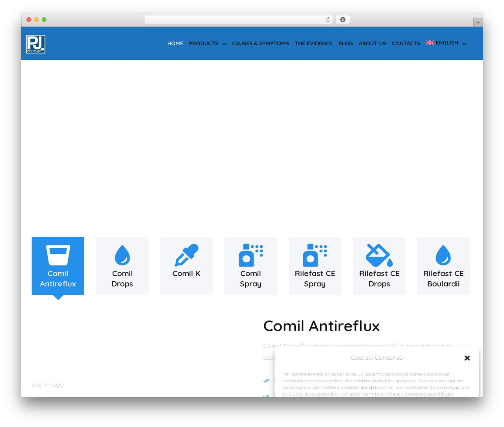Open The Evidence menu item
The image size is (504, 427).
click(313, 43)
